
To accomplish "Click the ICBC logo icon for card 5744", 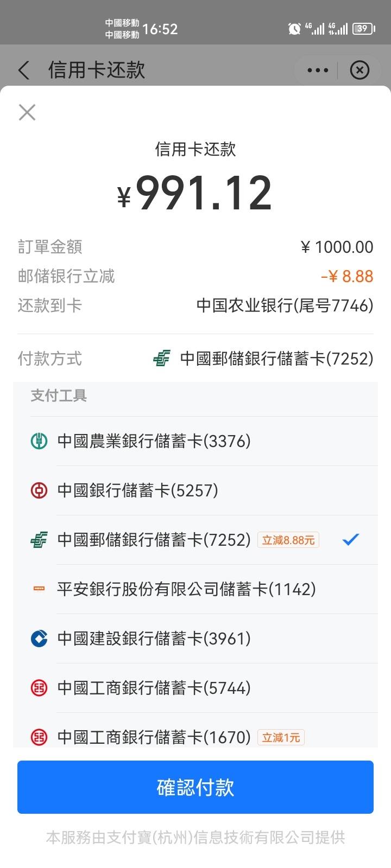I will tap(39, 688).
